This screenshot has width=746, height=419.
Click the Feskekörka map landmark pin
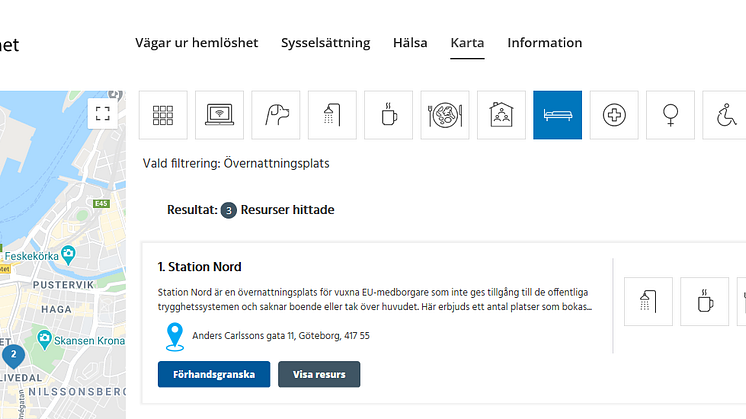click(69, 255)
